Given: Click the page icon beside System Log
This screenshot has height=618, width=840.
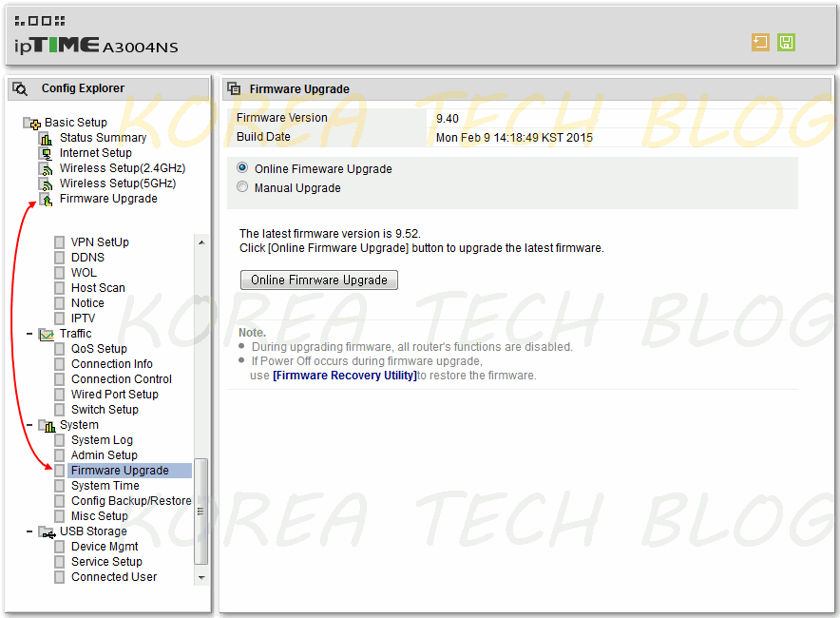Looking at the screenshot, I should (60, 440).
